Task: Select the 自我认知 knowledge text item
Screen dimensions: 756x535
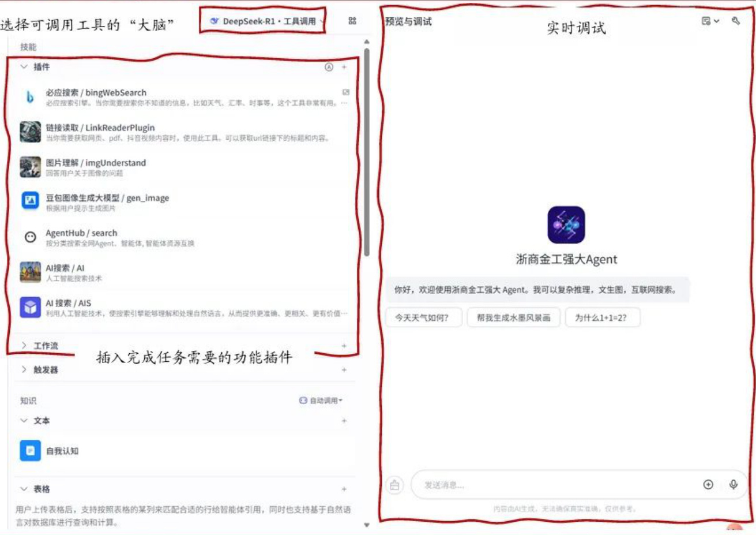Action: [x=62, y=451]
